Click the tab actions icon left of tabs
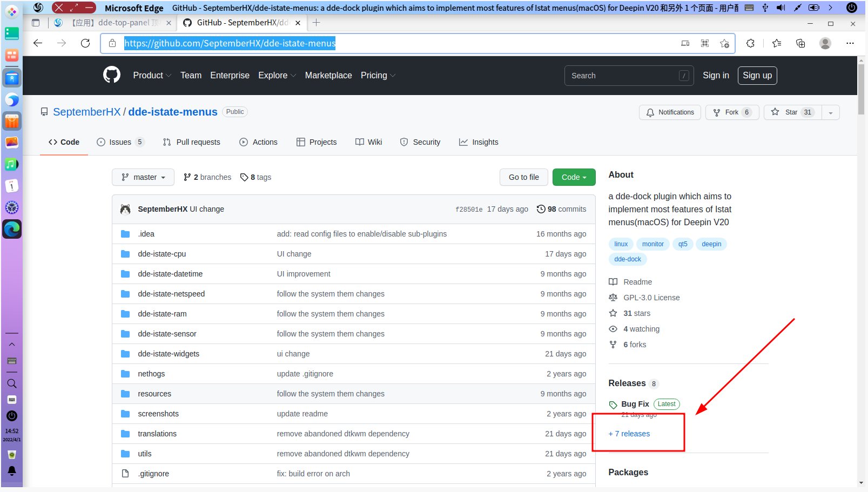 [x=36, y=23]
